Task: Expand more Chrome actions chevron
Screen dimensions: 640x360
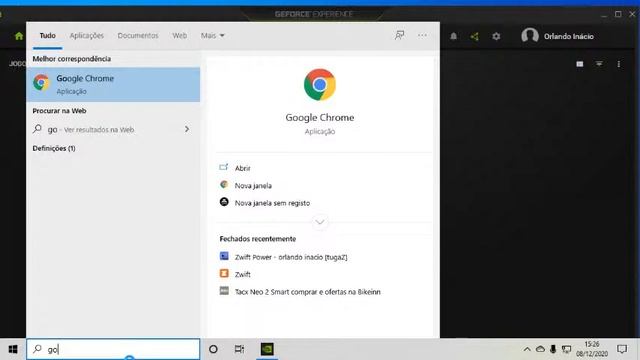Action: 320,222
